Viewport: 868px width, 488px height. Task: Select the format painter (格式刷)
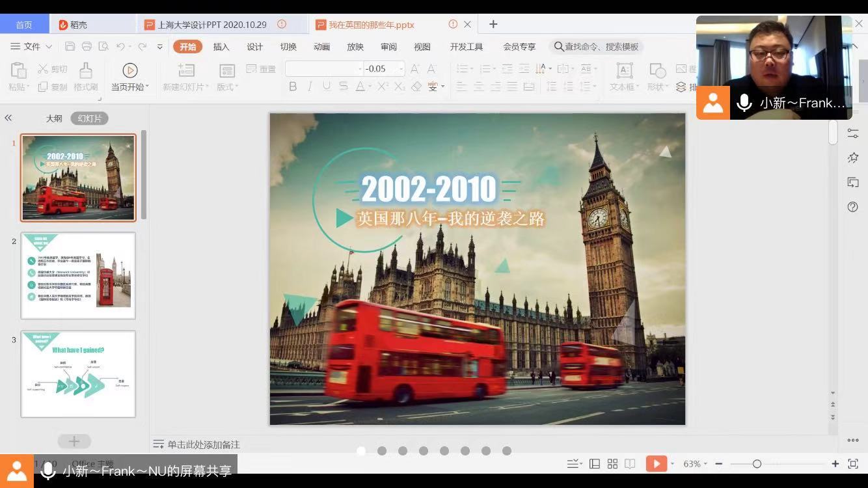85,77
